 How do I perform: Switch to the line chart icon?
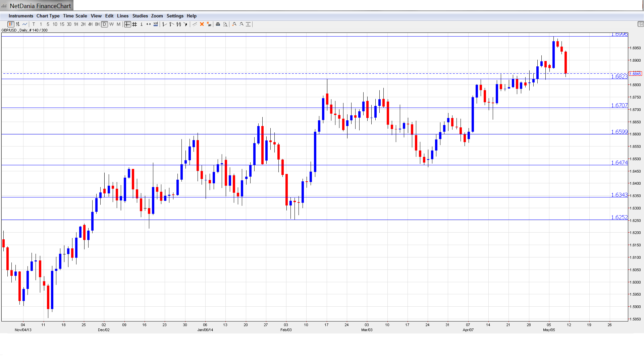(25, 24)
